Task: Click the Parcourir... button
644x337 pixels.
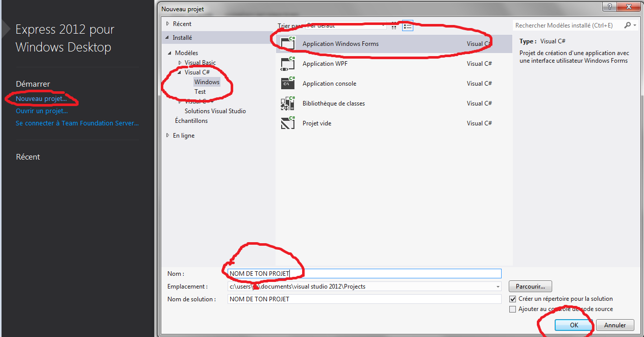Action: (x=531, y=287)
